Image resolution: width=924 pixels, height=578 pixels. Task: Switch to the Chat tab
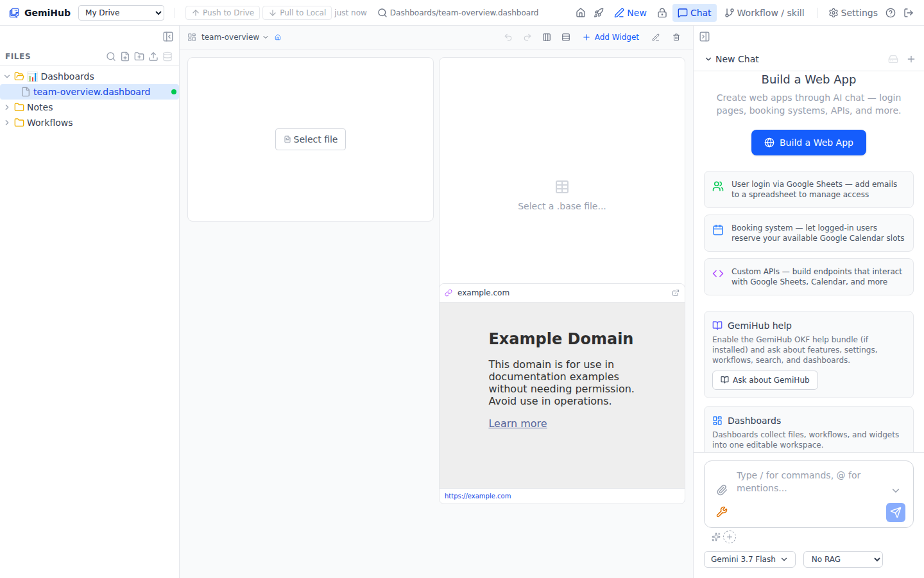694,13
